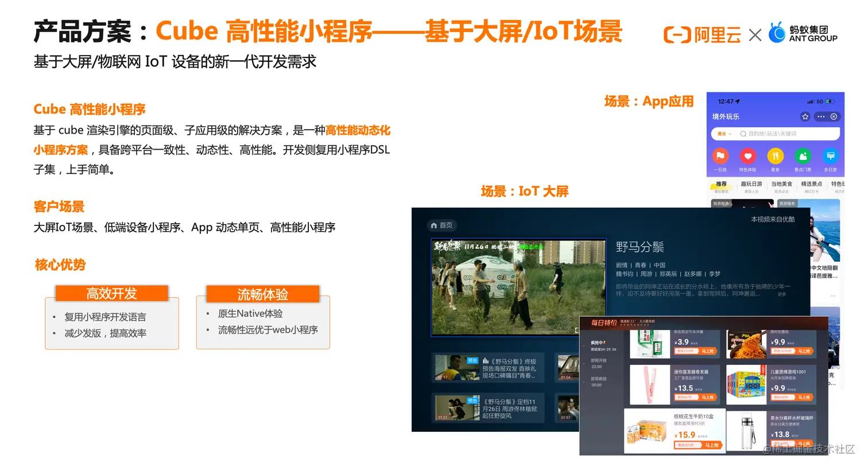The width and height of the screenshot is (868, 468).
Task: Open the 定档11月26日 trailer card
Action: click(x=487, y=408)
